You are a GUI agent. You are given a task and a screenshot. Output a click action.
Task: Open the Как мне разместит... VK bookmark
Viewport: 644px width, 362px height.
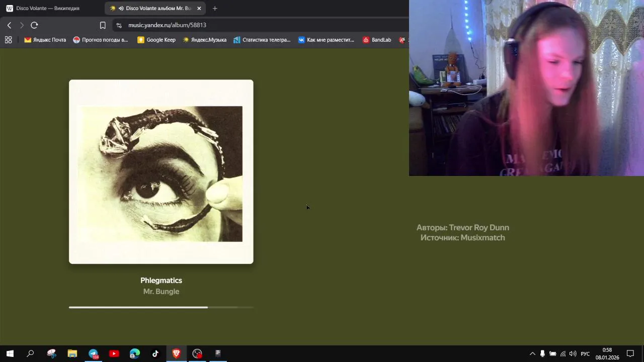(x=326, y=40)
